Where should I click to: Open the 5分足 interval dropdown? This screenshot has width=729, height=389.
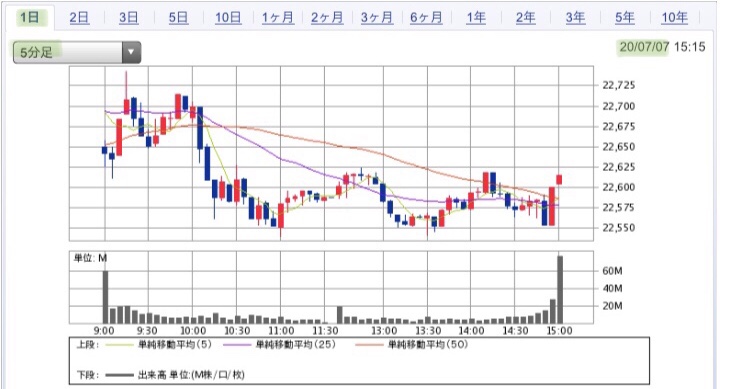point(77,53)
